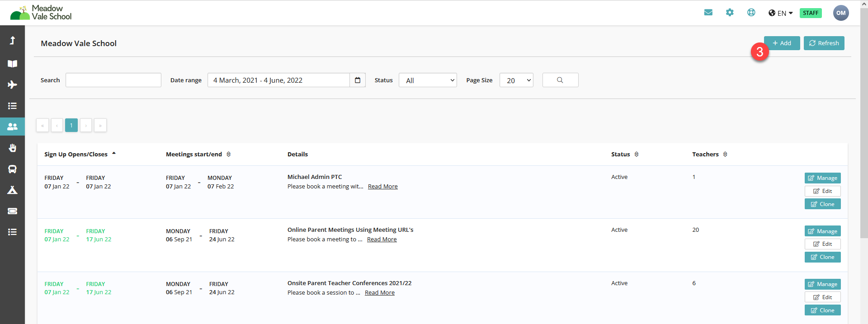Open the bus icon in sidebar

12,169
